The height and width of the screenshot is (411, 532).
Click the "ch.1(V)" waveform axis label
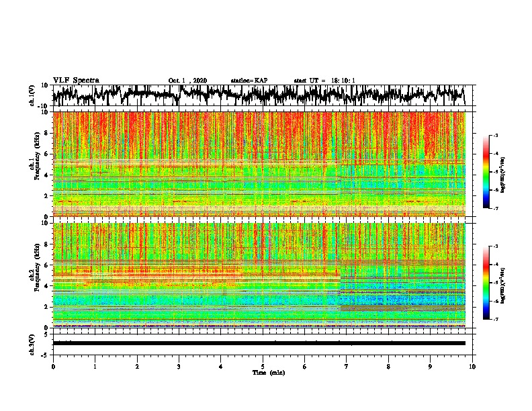point(32,95)
